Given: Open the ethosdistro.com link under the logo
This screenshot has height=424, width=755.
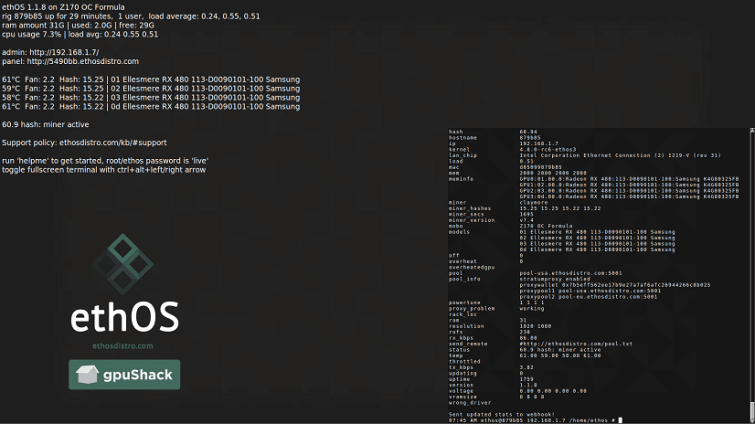Looking at the screenshot, I should (123, 346).
